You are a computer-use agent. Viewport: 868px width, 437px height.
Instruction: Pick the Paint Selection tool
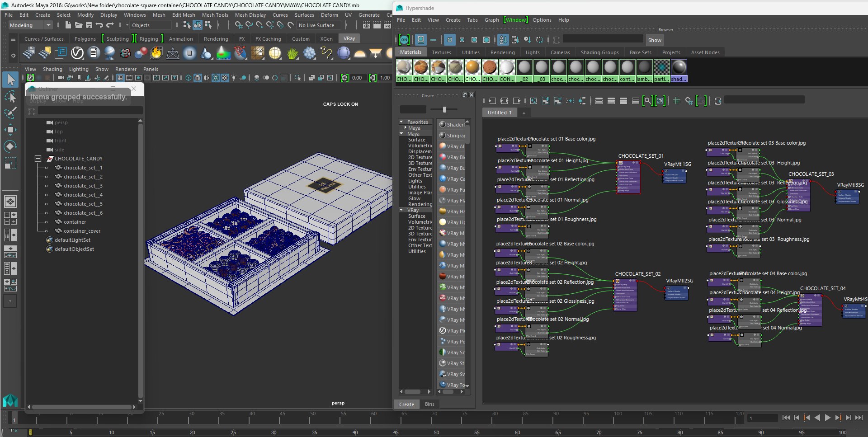10,113
